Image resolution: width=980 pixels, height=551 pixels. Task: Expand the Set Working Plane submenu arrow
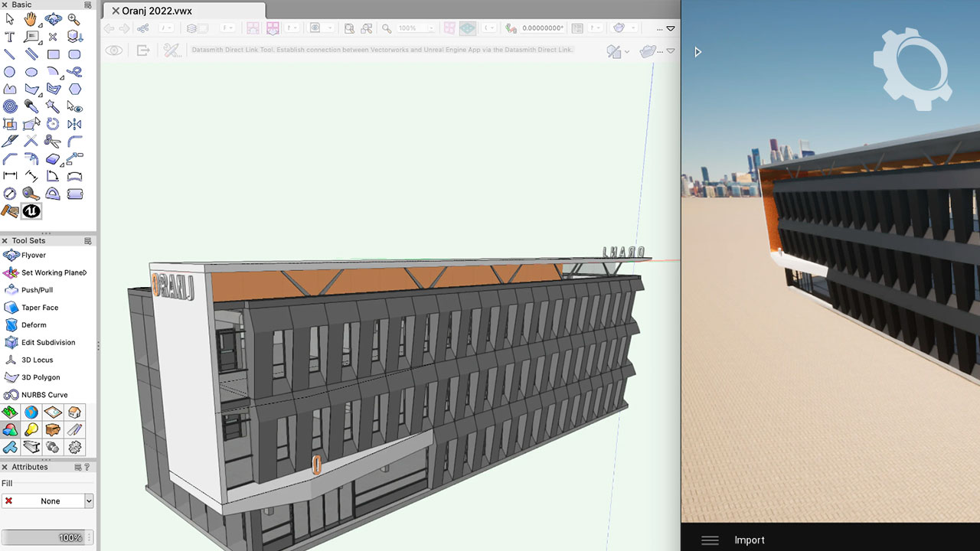(85, 272)
